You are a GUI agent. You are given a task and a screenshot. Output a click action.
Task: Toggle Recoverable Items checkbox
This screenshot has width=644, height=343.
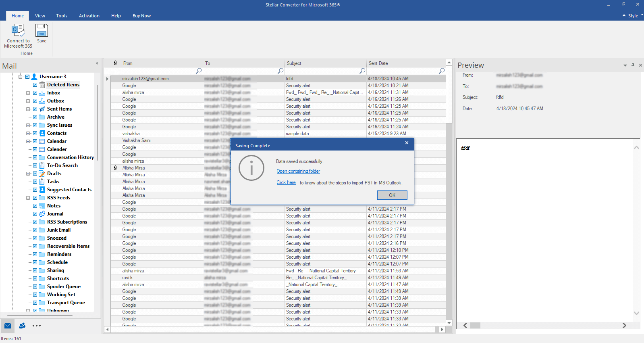click(35, 246)
